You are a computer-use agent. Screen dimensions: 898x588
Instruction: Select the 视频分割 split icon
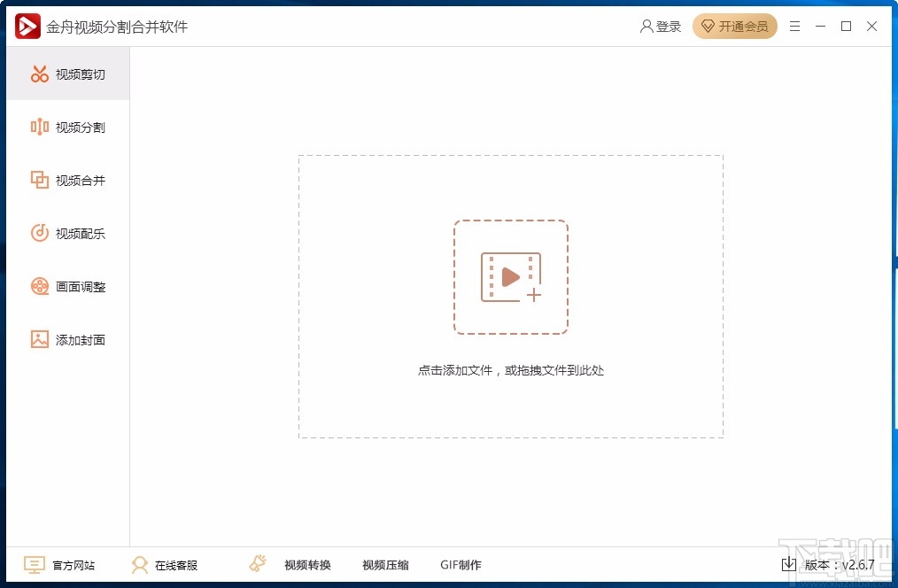tap(40, 128)
